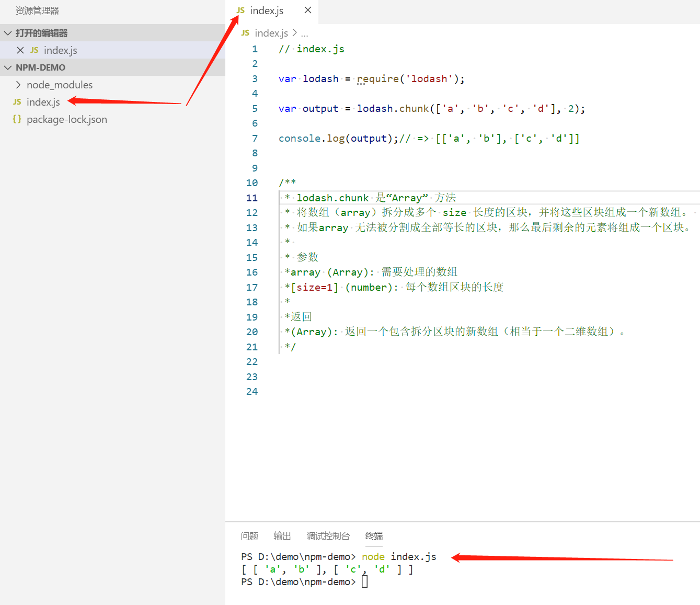Click line number 24 in the gutter

click(x=252, y=392)
